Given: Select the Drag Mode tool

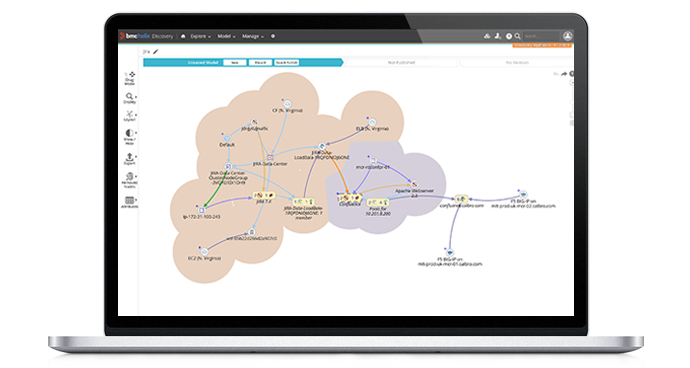Looking at the screenshot, I should [130, 78].
